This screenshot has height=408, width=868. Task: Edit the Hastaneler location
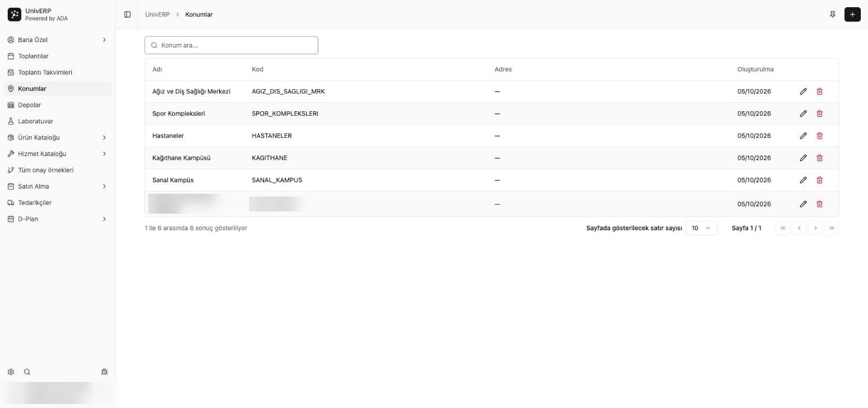[x=803, y=136]
